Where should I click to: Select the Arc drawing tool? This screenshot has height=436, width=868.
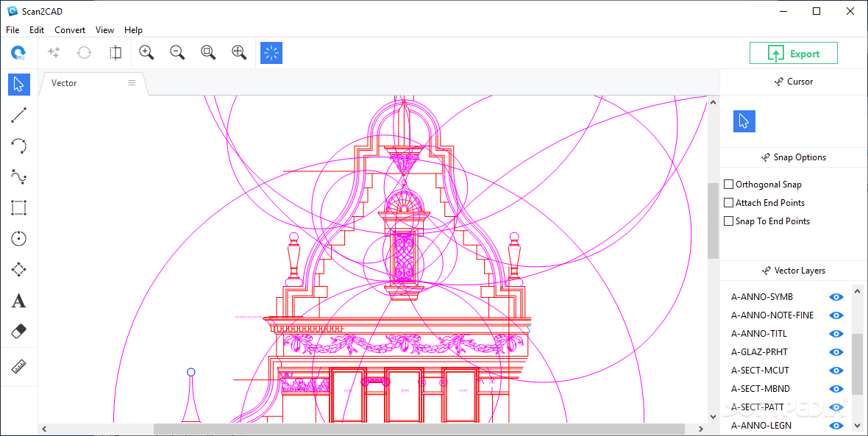(18, 146)
